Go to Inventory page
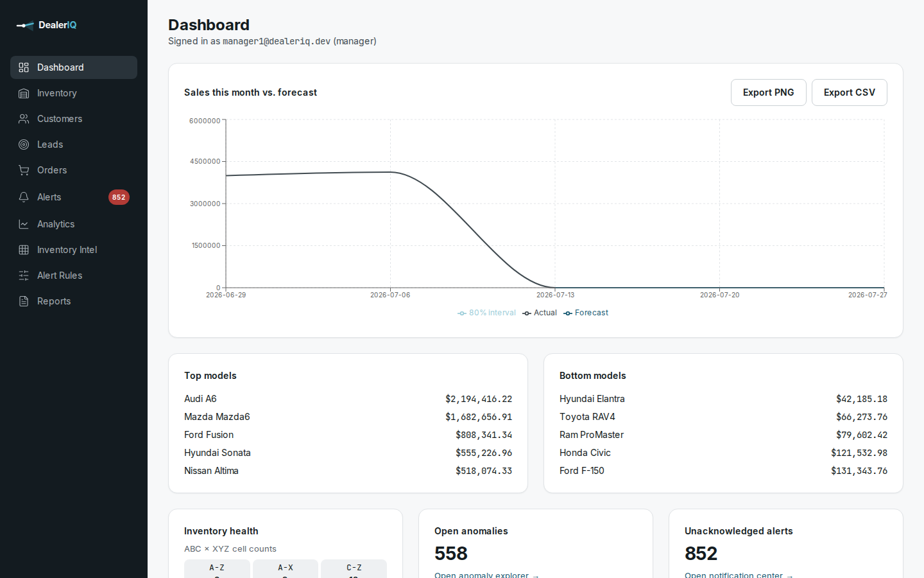The image size is (924, 578). point(74,93)
